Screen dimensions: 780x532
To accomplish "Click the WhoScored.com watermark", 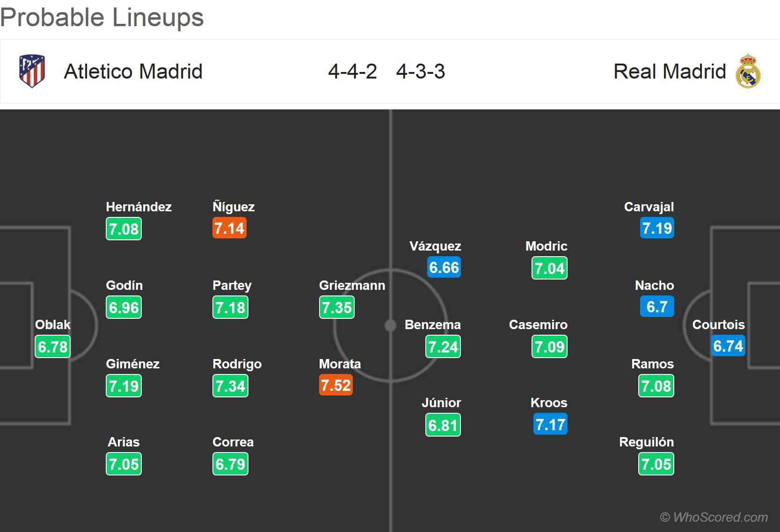I will [x=714, y=517].
